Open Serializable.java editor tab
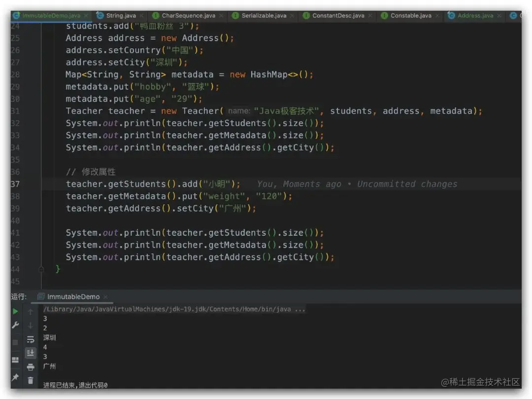The image size is (532, 399). click(x=264, y=16)
